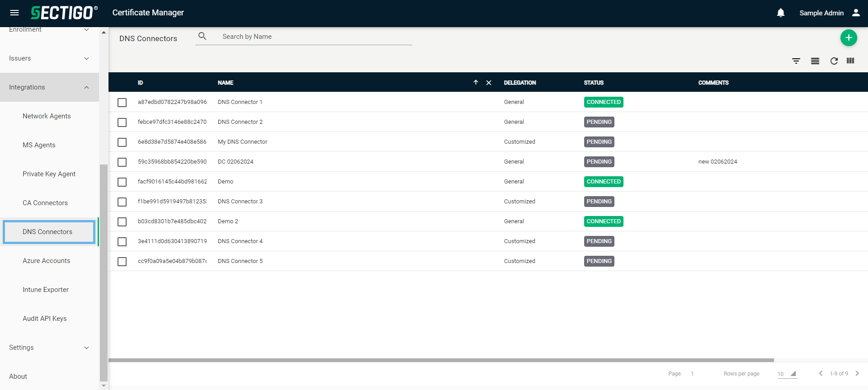Click the search magnifier icon
Viewport: 868px width, 390px height.
click(203, 36)
